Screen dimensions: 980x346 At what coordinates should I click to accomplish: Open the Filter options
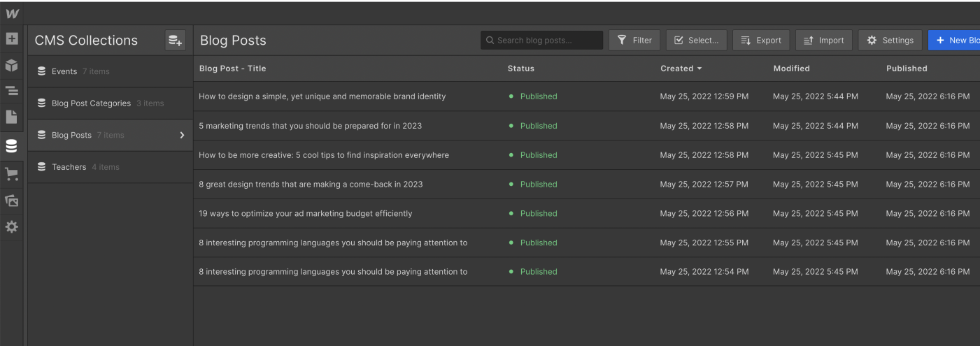coord(634,41)
